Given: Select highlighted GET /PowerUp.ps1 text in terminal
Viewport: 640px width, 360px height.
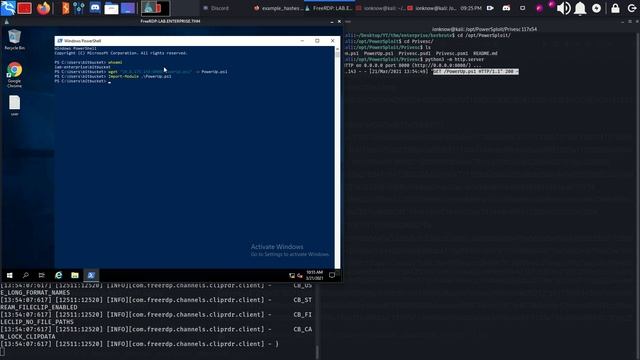Looking at the screenshot, I should click(x=476, y=71).
